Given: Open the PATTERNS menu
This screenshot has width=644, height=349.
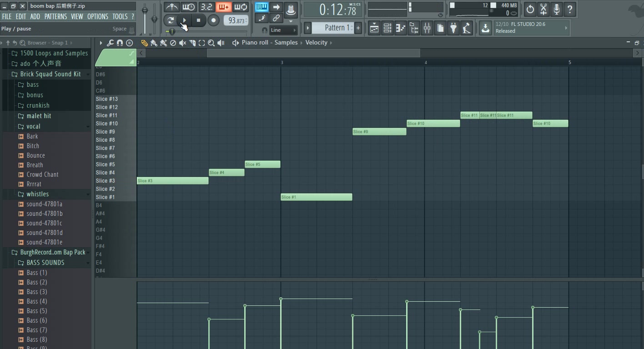Looking at the screenshot, I should 55,16.
